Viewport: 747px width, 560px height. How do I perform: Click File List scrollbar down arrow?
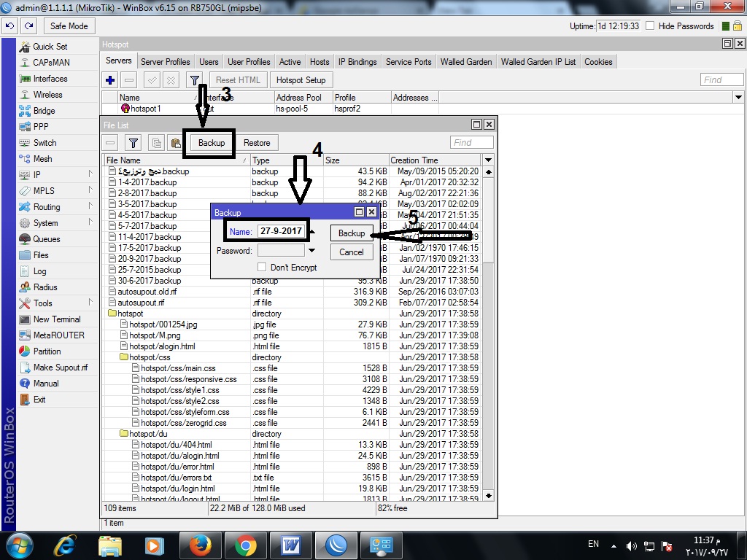pyautogui.click(x=488, y=495)
